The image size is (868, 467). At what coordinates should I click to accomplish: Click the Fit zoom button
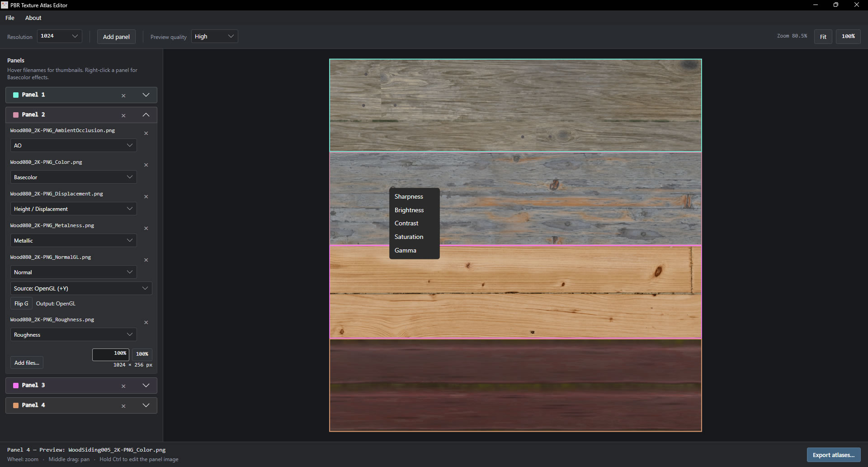pos(823,37)
